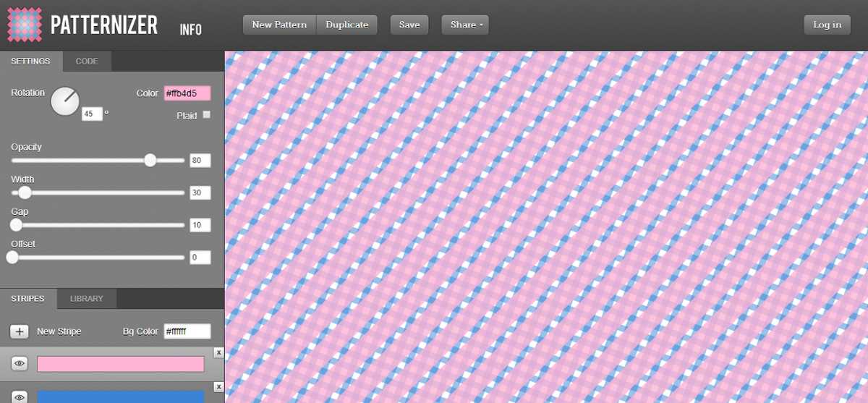Click the Gap slider handle
The width and height of the screenshot is (868, 403).
click(x=15, y=225)
